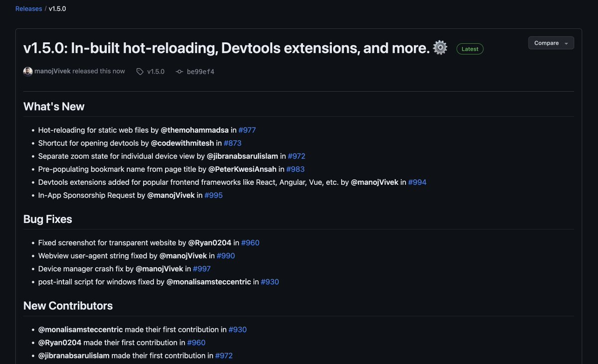Open pull request #977 about hot-reloading

tap(247, 130)
